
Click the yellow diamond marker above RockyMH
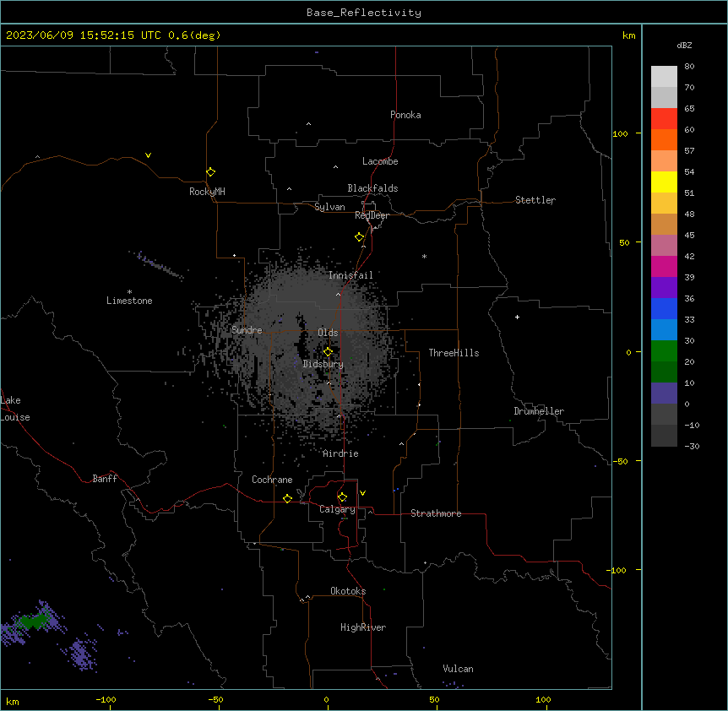pos(210,172)
